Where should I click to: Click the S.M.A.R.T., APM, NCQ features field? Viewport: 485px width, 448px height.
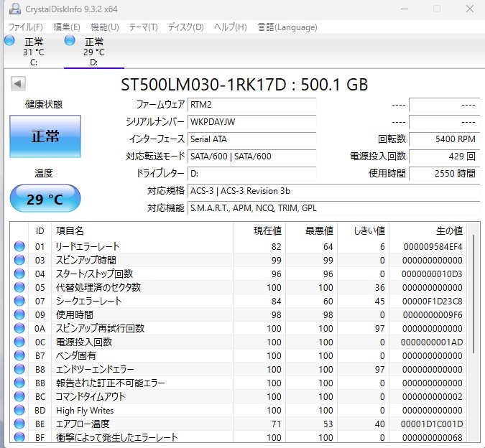(333, 208)
